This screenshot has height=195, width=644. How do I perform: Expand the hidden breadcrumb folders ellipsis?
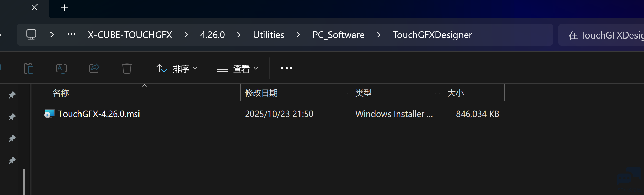pyautogui.click(x=72, y=34)
